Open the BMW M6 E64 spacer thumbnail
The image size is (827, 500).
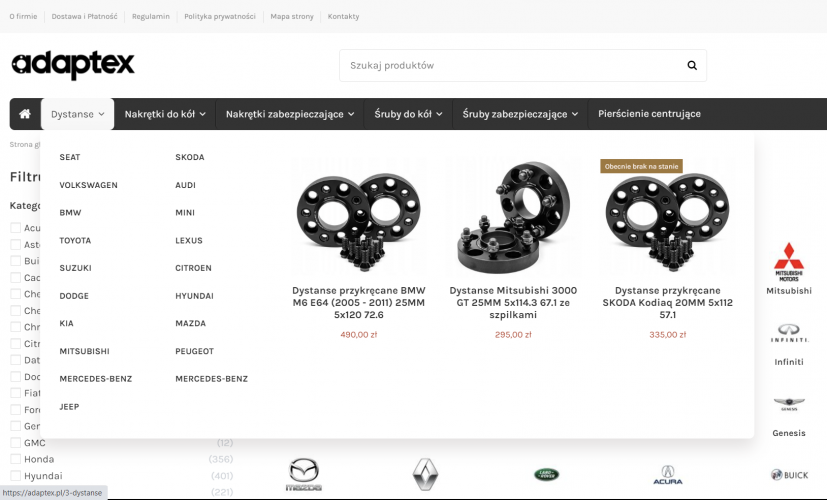(x=359, y=219)
